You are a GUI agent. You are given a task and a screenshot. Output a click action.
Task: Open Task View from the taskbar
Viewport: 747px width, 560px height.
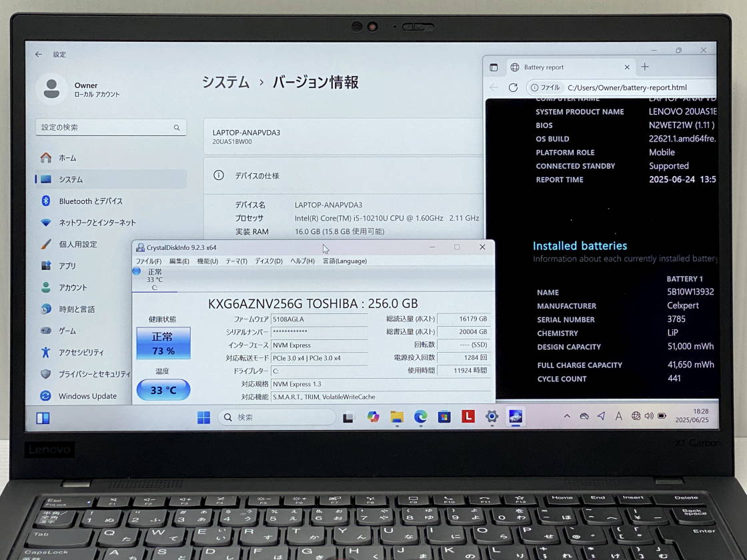349,417
